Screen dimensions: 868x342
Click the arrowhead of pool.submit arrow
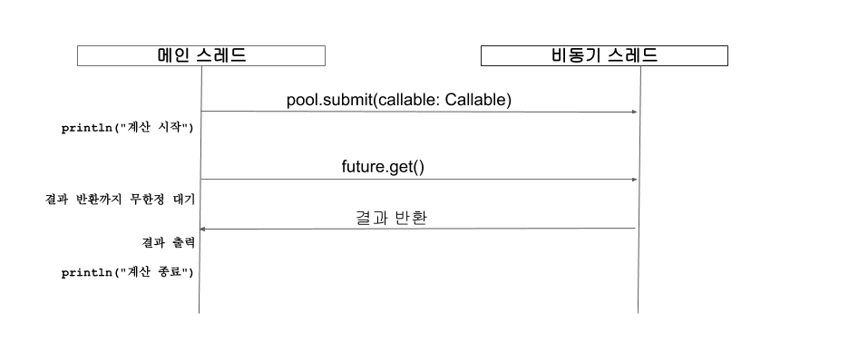(x=635, y=112)
